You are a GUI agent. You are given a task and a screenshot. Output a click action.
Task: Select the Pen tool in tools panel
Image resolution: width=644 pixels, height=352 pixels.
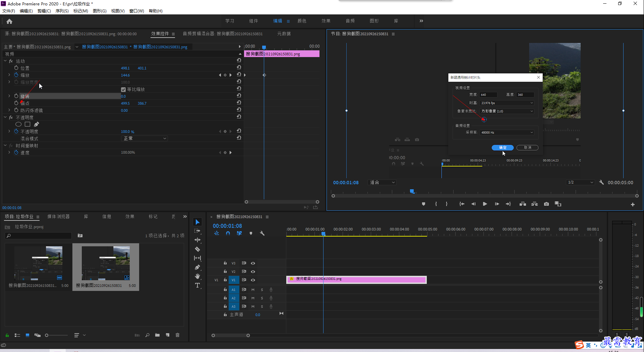[197, 267]
